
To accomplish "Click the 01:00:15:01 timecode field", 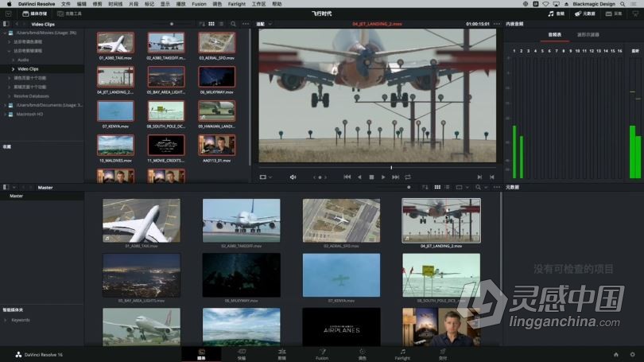I will 478,24.
